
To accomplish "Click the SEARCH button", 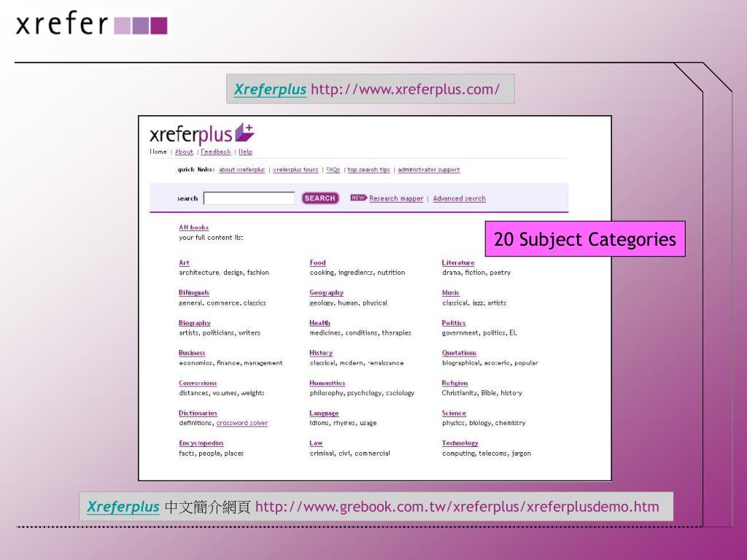I will click(320, 198).
